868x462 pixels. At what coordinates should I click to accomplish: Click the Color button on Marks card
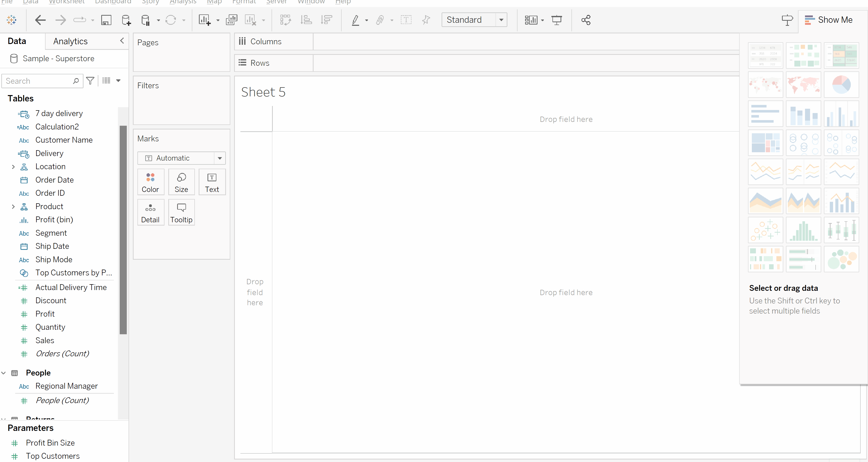click(x=150, y=182)
